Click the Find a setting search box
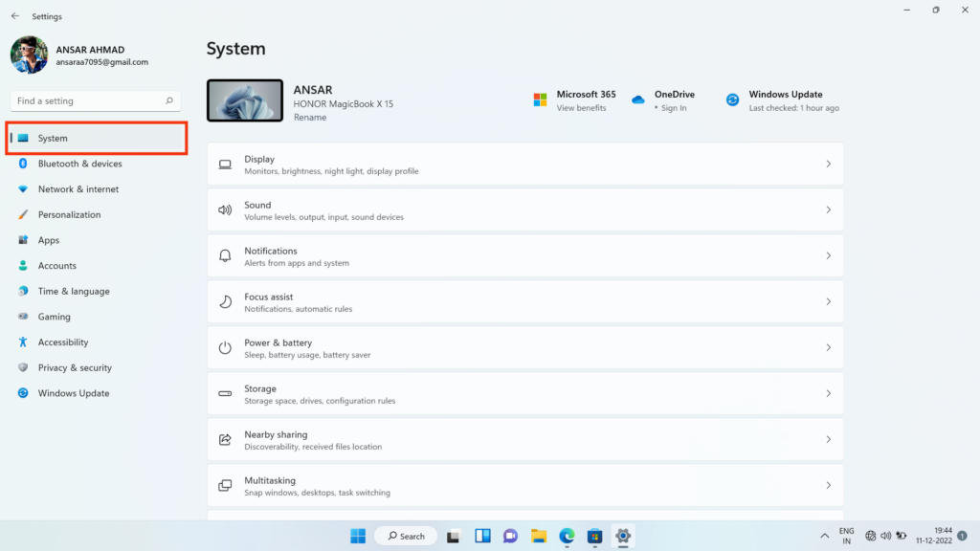 click(96, 100)
